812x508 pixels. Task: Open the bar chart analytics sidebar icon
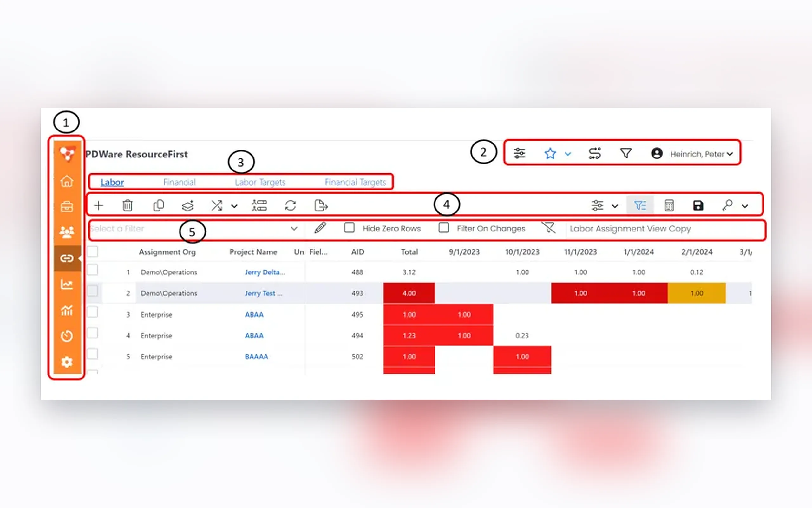click(x=67, y=310)
